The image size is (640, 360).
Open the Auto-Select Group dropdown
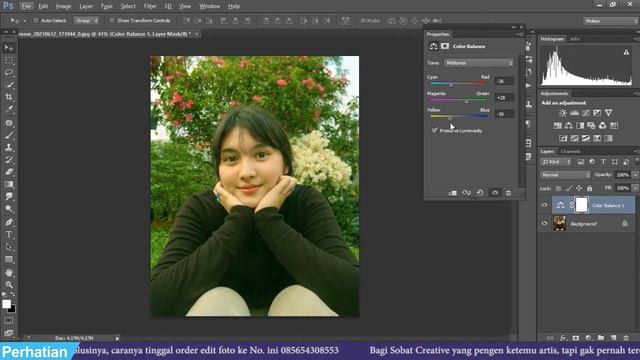(87, 20)
